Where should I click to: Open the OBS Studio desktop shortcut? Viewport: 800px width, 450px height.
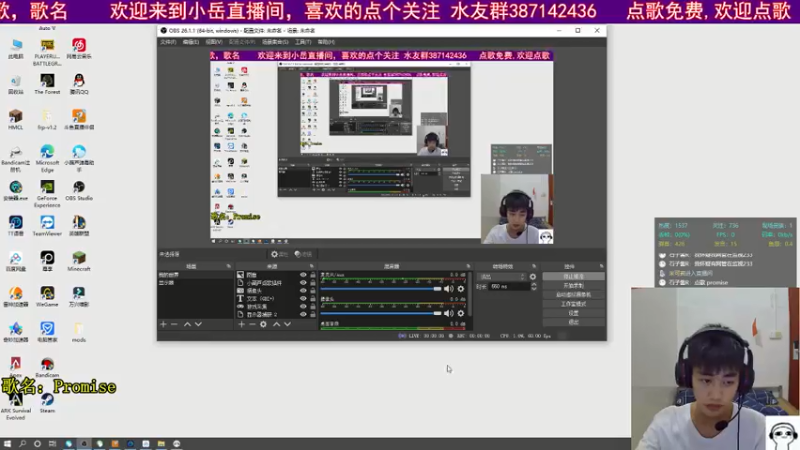(x=79, y=191)
